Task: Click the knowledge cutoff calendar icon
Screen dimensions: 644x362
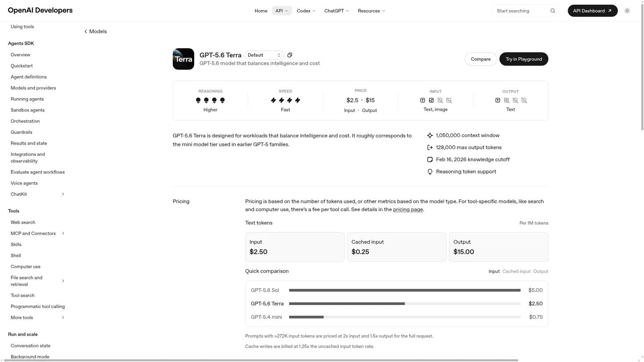Action: 430,160
